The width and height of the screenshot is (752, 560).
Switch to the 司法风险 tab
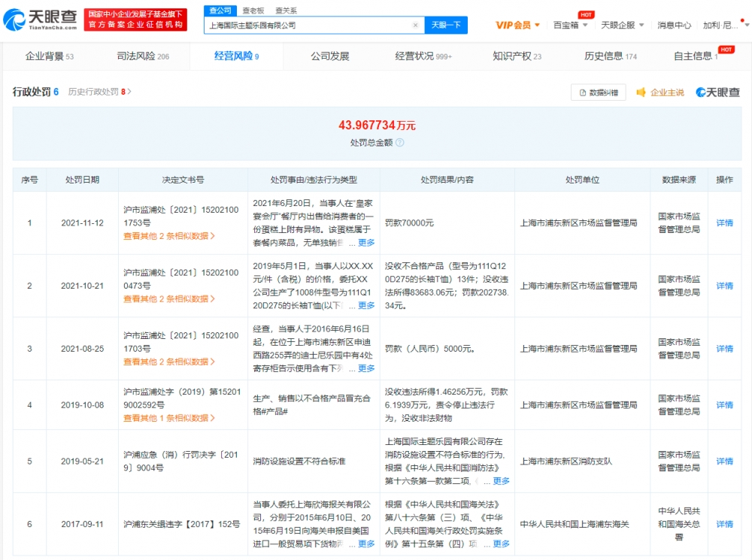[x=143, y=56]
